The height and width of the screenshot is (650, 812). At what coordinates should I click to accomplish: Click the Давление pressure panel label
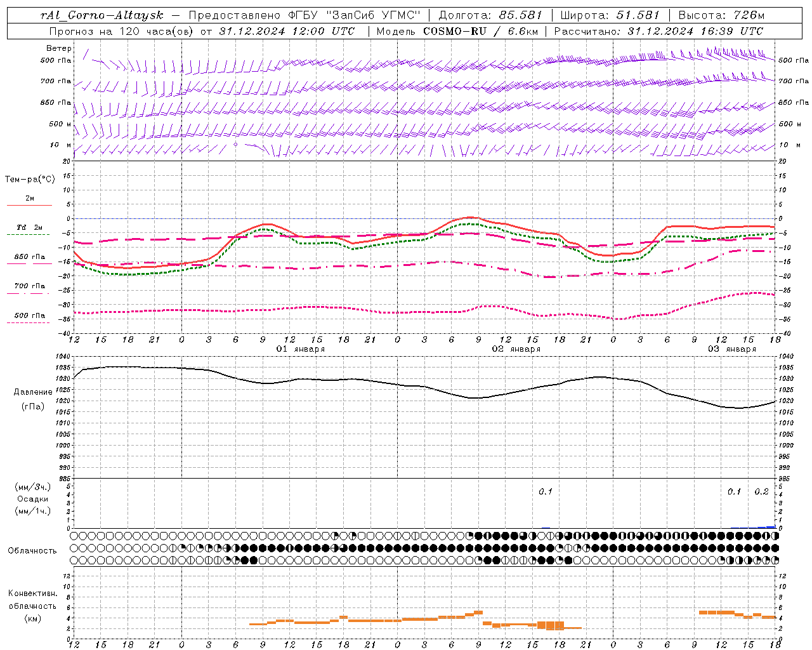pyautogui.click(x=33, y=392)
